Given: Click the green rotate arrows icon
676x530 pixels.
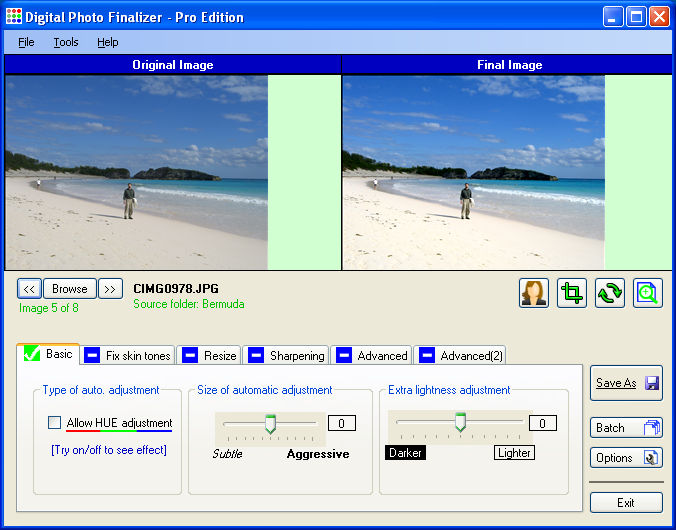Looking at the screenshot, I should pyautogui.click(x=610, y=293).
